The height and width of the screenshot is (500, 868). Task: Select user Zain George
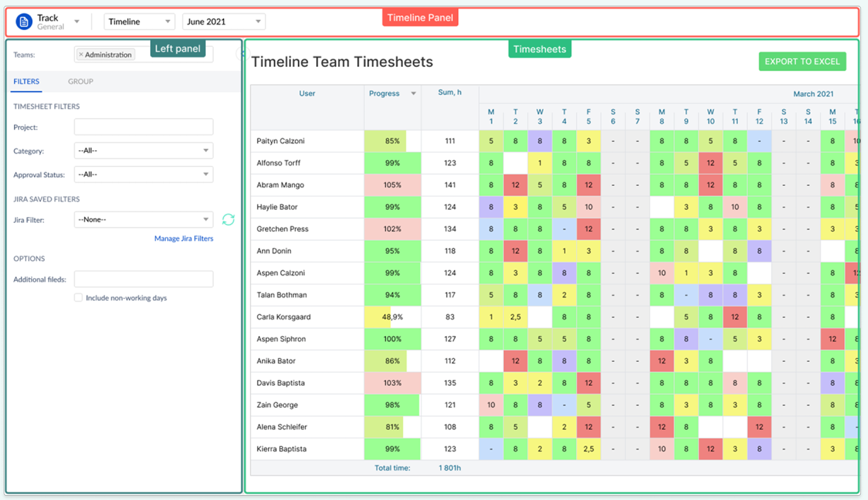(x=277, y=405)
